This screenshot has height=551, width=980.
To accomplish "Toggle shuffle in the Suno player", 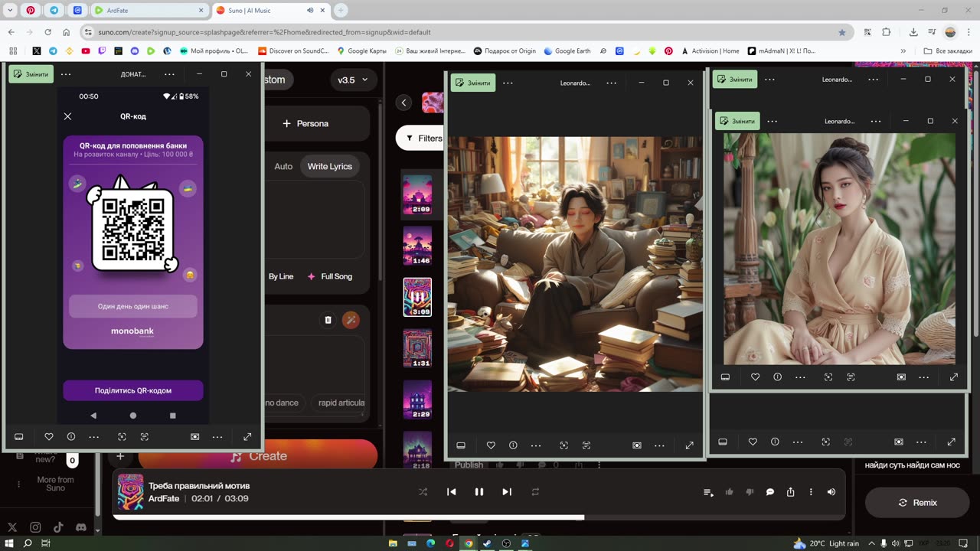I will coord(423,492).
